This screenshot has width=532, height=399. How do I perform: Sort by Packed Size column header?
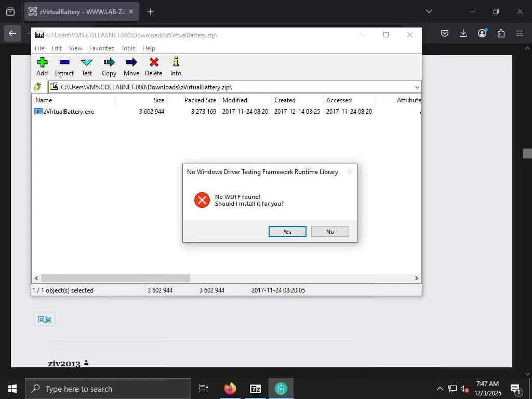click(x=193, y=100)
